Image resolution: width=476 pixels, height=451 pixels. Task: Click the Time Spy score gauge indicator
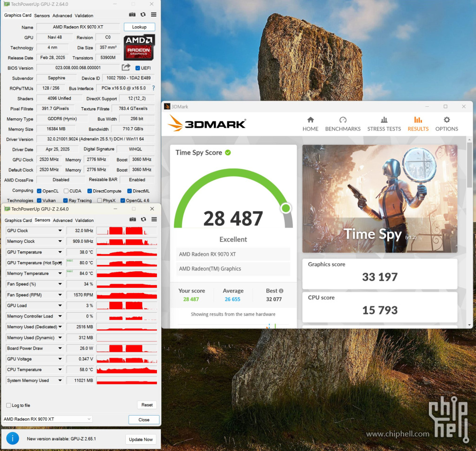pos(286,208)
